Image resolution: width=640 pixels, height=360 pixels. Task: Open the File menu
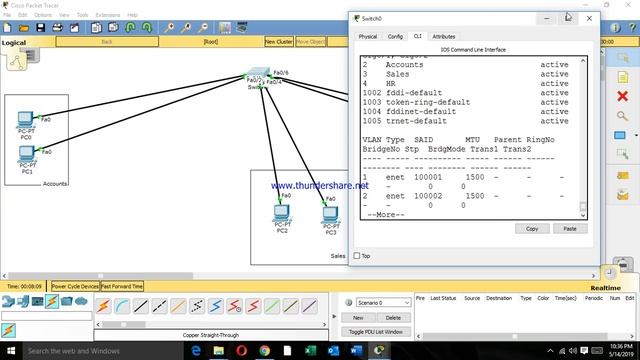7,15
